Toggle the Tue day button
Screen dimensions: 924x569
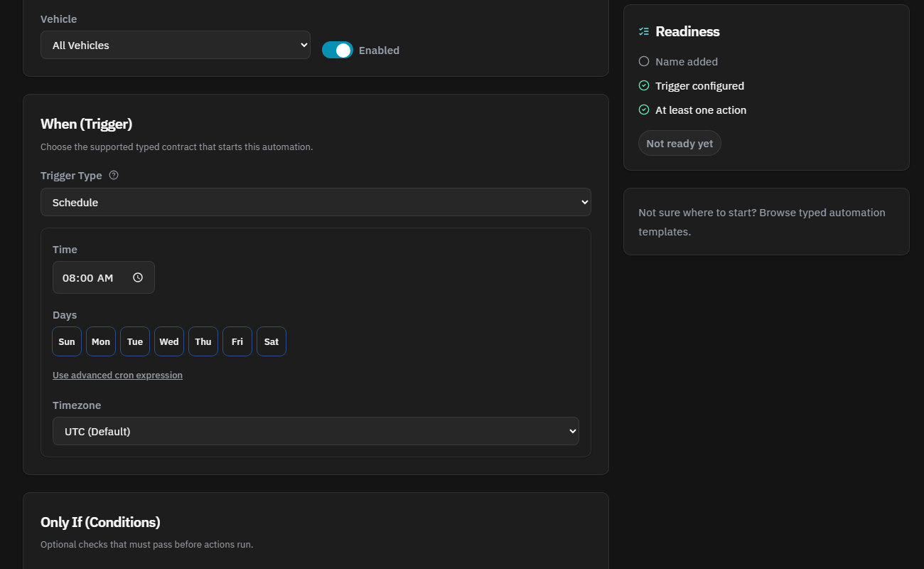click(x=135, y=341)
